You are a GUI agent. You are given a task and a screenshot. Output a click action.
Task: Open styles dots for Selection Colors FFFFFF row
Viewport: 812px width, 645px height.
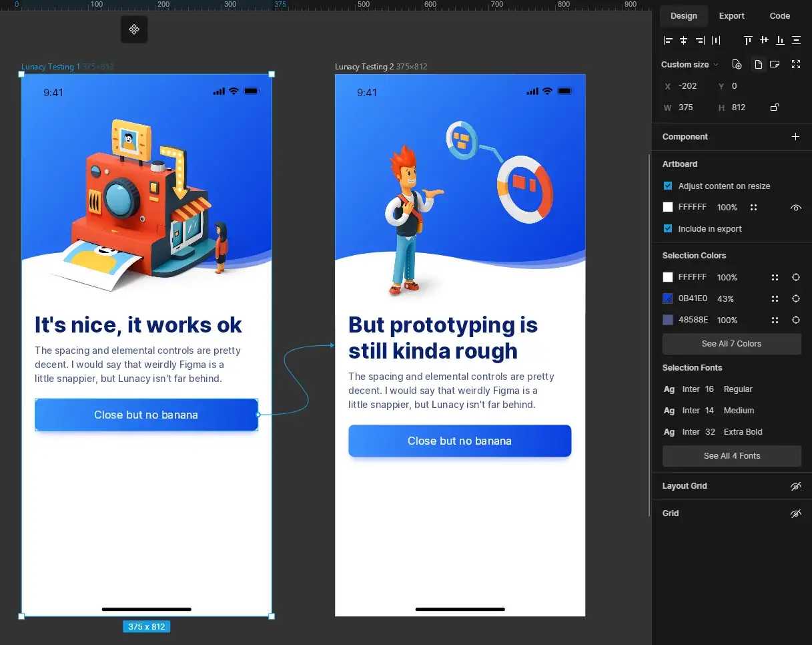[775, 278]
